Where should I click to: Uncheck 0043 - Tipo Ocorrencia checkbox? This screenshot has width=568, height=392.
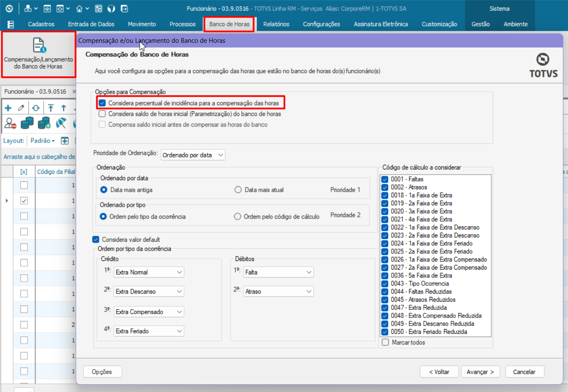click(385, 284)
